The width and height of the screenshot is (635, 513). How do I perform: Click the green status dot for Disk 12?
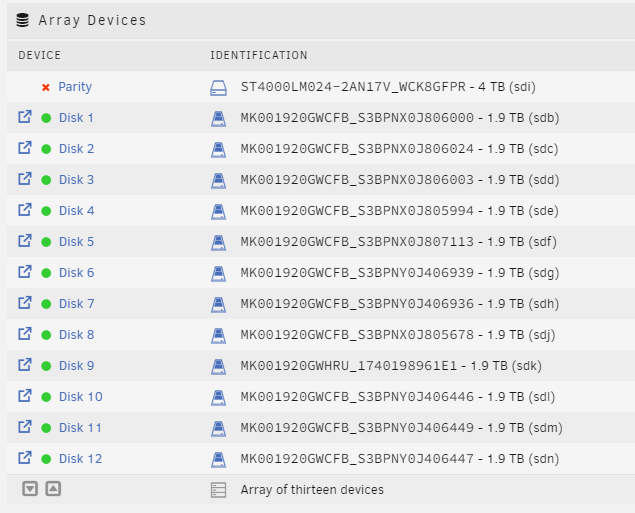[46, 459]
